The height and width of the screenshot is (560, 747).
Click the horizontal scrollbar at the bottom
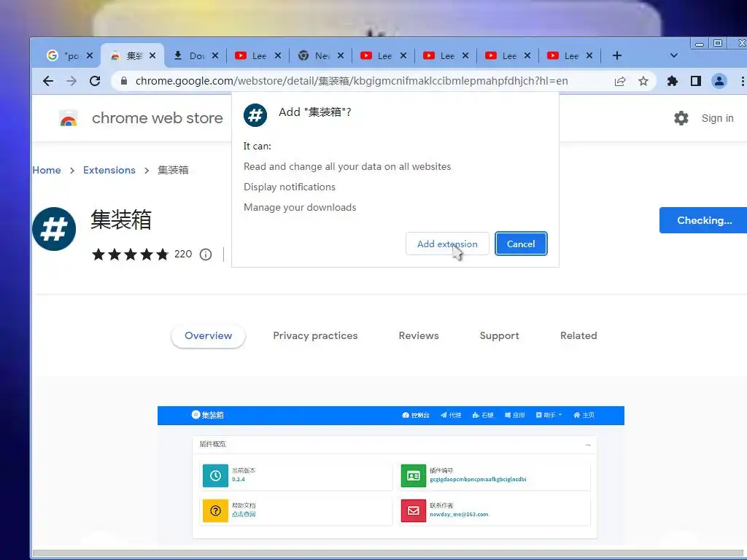click(389, 553)
